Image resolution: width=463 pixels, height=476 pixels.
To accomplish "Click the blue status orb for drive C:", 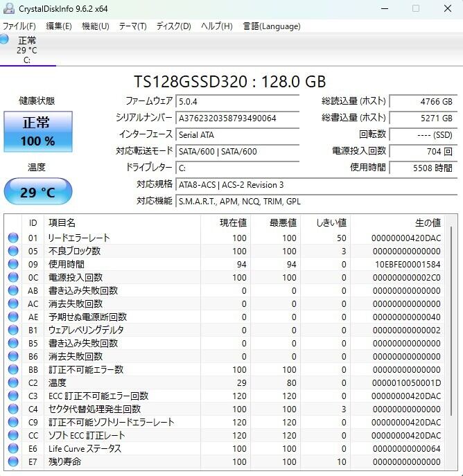I will 5,39.
